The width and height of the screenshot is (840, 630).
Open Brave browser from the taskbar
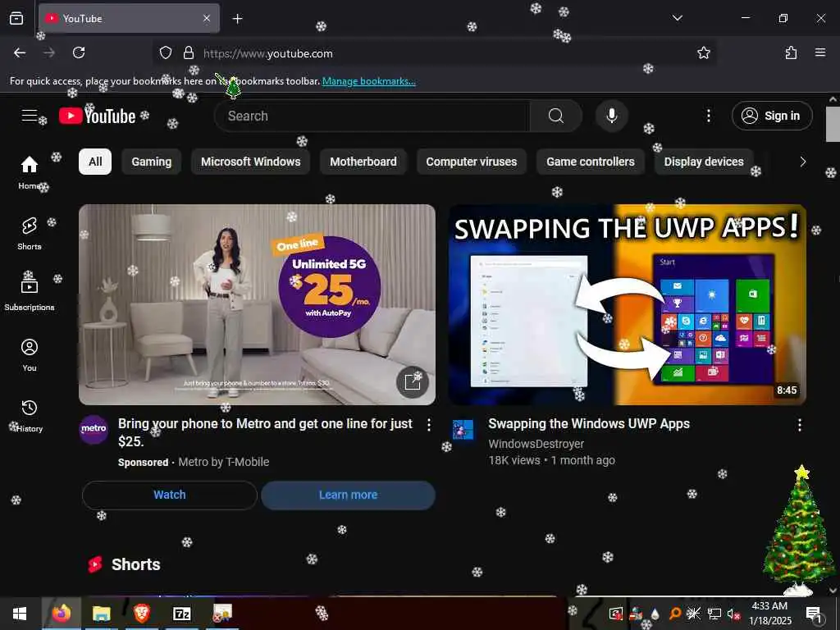141,614
